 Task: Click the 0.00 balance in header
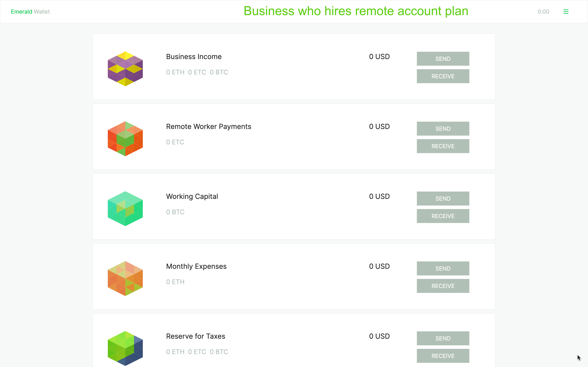point(543,12)
